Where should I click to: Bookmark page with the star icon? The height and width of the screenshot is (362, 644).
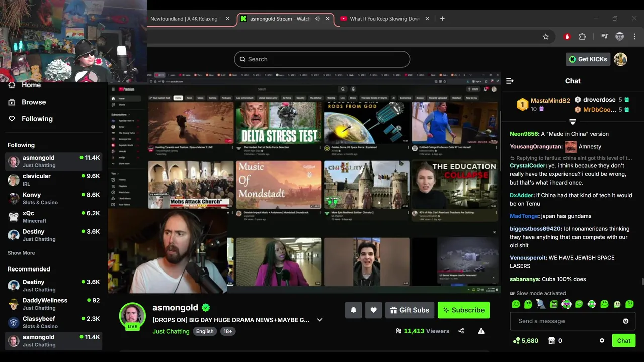(x=546, y=36)
